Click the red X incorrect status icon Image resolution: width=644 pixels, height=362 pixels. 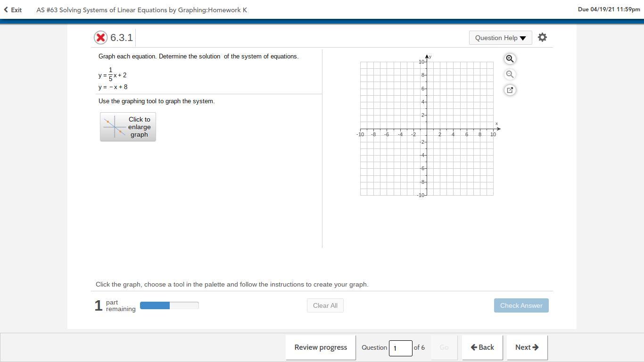click(x=100, y=38)
